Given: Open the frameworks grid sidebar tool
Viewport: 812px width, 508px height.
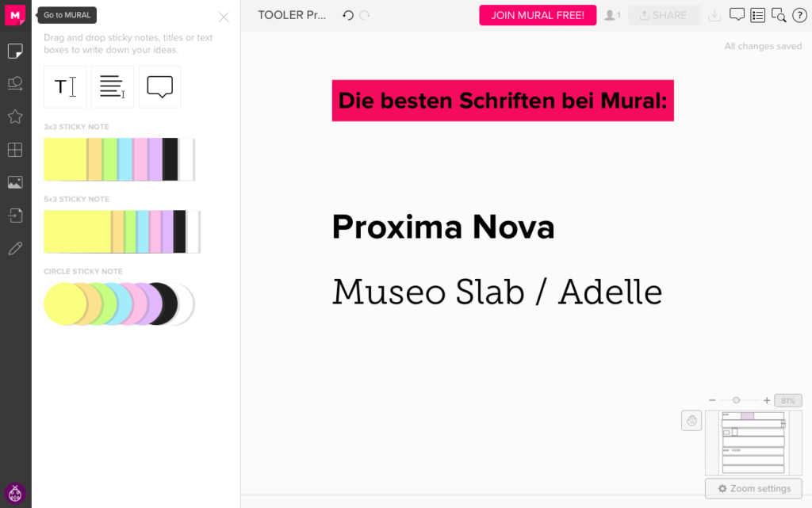Looking at the screenshot, I should [15, 150].
